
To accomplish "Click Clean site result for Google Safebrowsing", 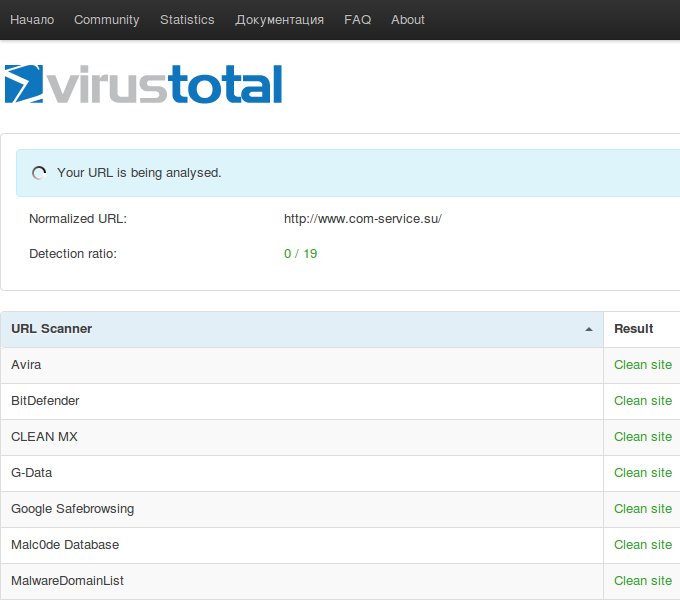I will (x=643, y=509).
